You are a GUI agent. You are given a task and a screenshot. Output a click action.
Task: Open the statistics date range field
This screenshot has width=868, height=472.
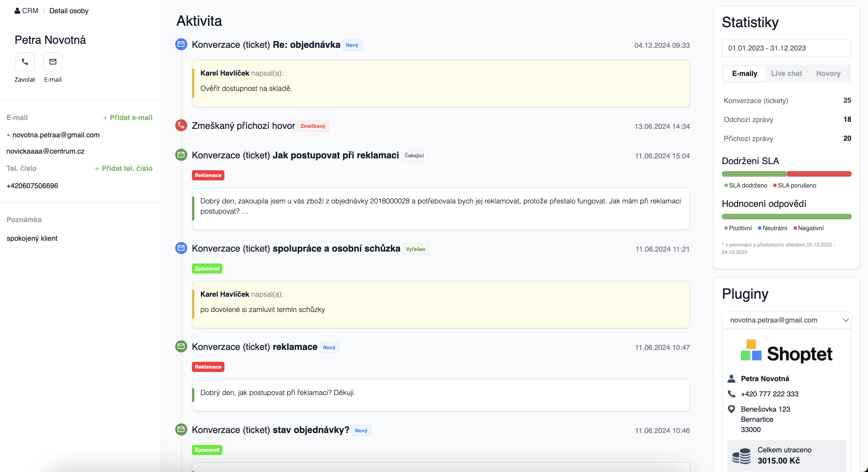(786, 48)
